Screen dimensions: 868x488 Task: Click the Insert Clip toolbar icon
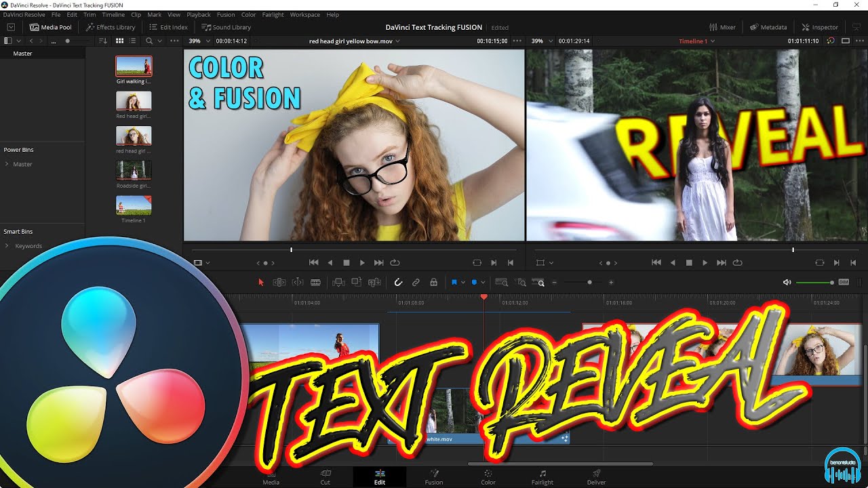pyautogui.click(x=338, y=283)
